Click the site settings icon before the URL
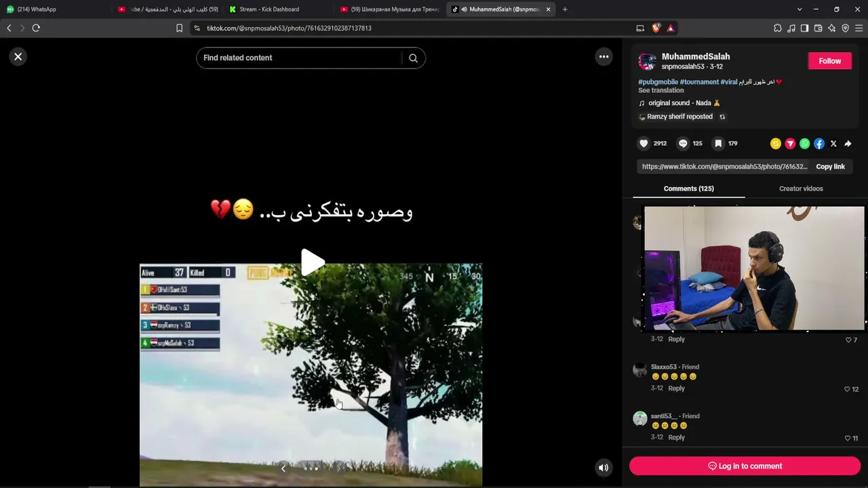 click(x=197, y=28)
